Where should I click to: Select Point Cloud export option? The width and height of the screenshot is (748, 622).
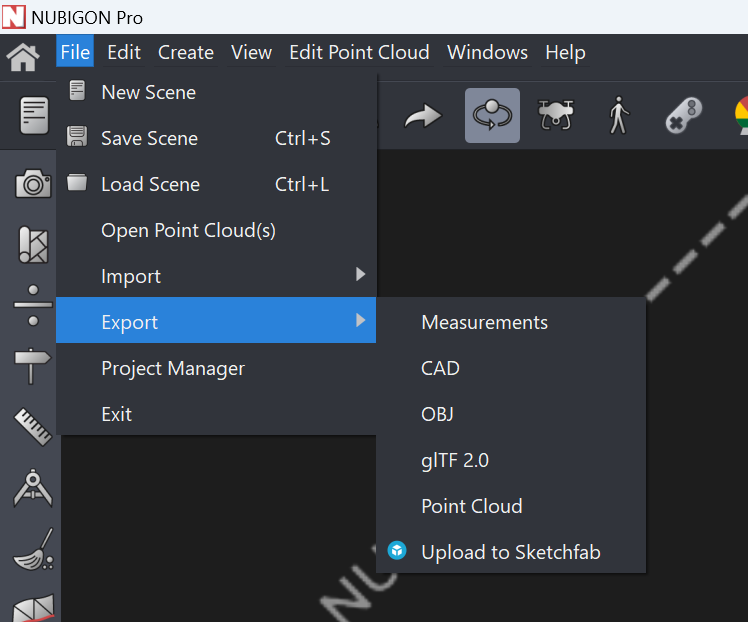pyautogui.click(x=511, y=506)
